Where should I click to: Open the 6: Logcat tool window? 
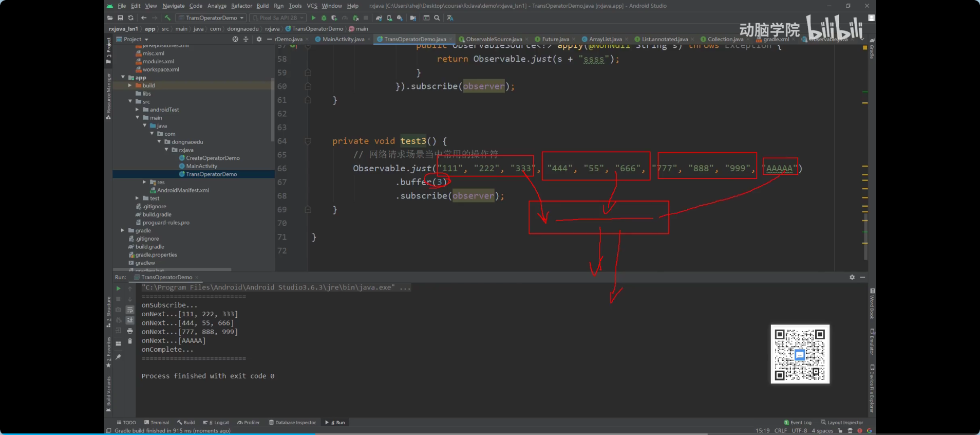tap(216, 423)
